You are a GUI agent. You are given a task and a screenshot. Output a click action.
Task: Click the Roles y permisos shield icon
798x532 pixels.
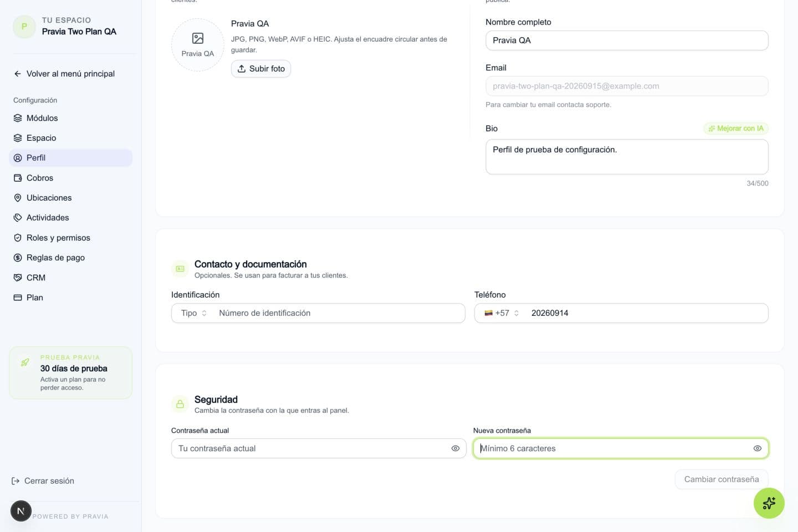tap(18, 238)
